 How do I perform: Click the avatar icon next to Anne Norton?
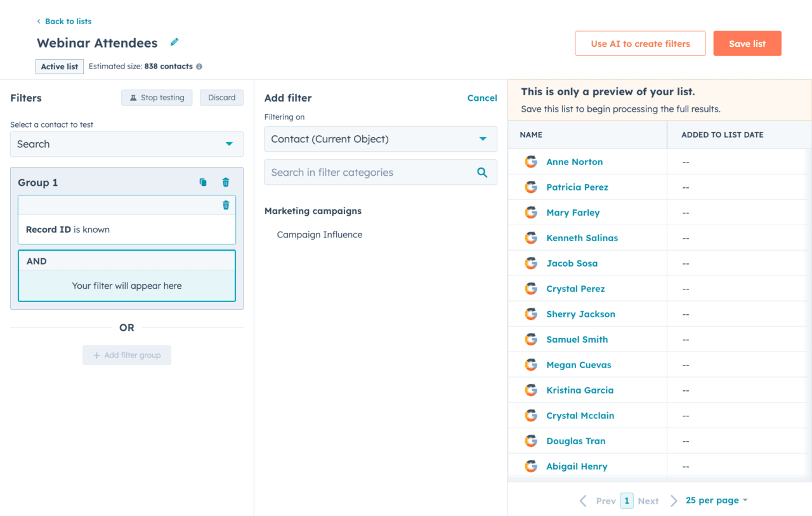tap(531, 162)
